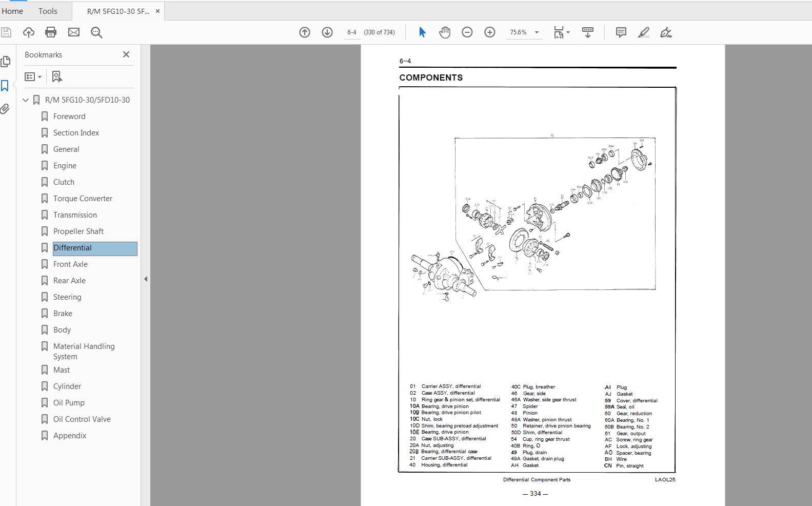Select the highlight pen tool
Viewport: 812px width, 506px height.
point(644,32)
